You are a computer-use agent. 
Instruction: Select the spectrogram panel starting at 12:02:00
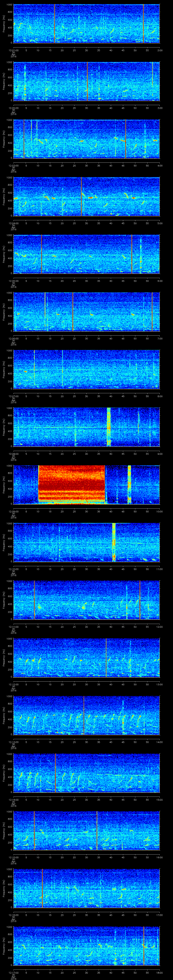point(87,81)
